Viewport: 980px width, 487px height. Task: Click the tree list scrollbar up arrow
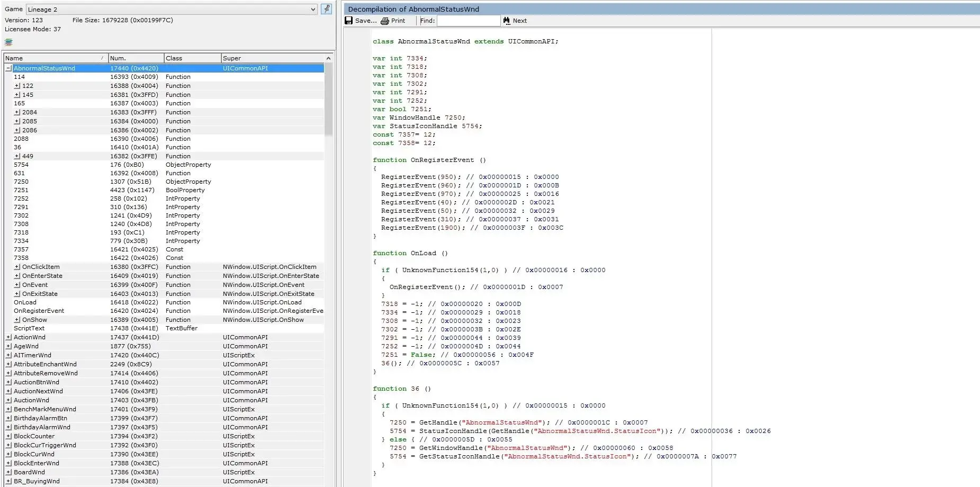(328, 58)
